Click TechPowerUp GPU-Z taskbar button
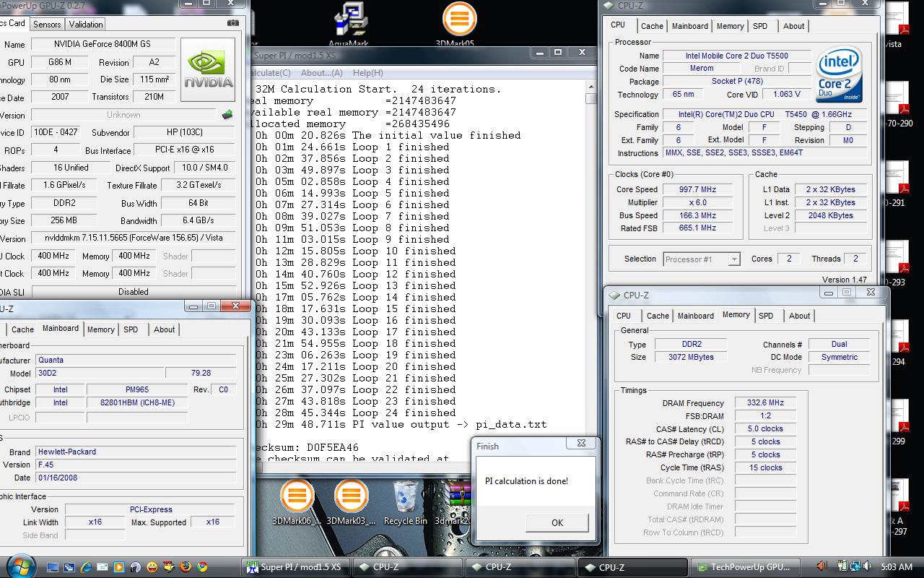The image size is (924, 578). pos(745,567)
